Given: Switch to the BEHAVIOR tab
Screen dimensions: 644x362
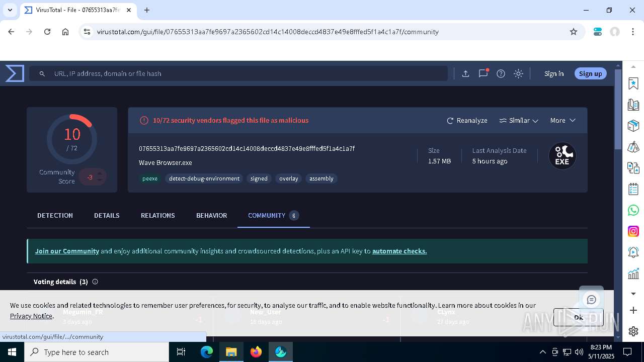Looking at the screenshot, I should pos(211,215).
